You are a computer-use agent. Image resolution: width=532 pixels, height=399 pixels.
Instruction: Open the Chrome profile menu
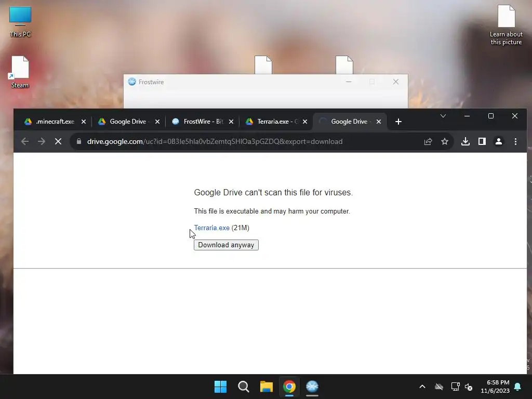pyautogui.click(x=499, y=141)
